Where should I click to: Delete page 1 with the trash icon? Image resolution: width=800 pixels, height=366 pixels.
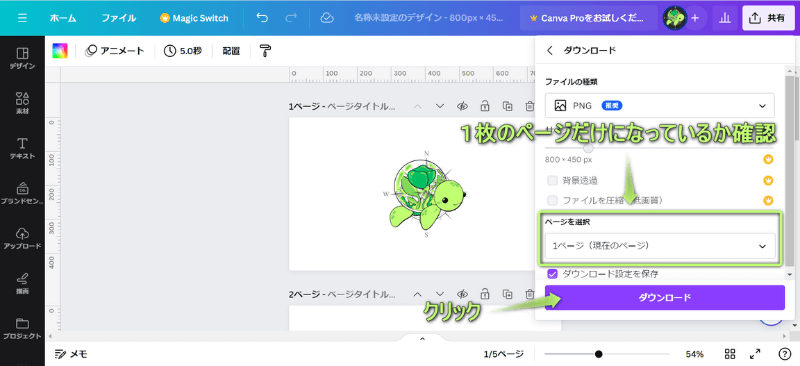point(530,106)
